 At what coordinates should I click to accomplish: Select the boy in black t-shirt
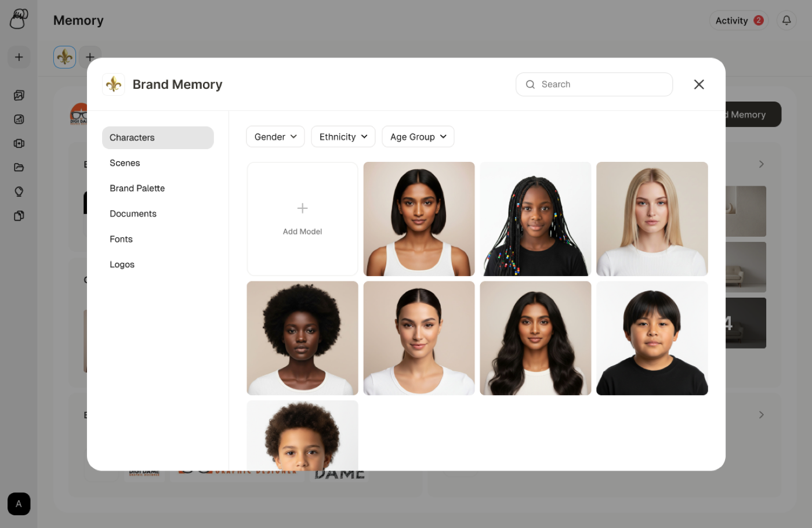(x=652, y=338)
